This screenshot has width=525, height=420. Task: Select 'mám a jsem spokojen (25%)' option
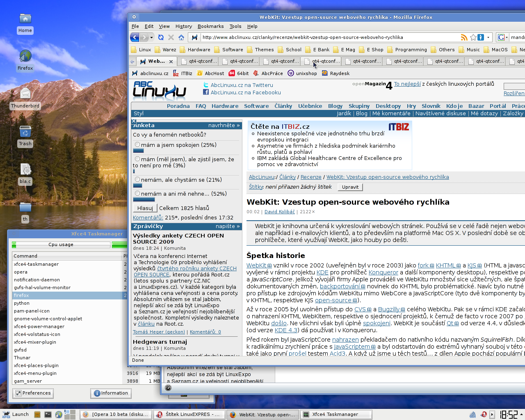[x=137, y=145]
